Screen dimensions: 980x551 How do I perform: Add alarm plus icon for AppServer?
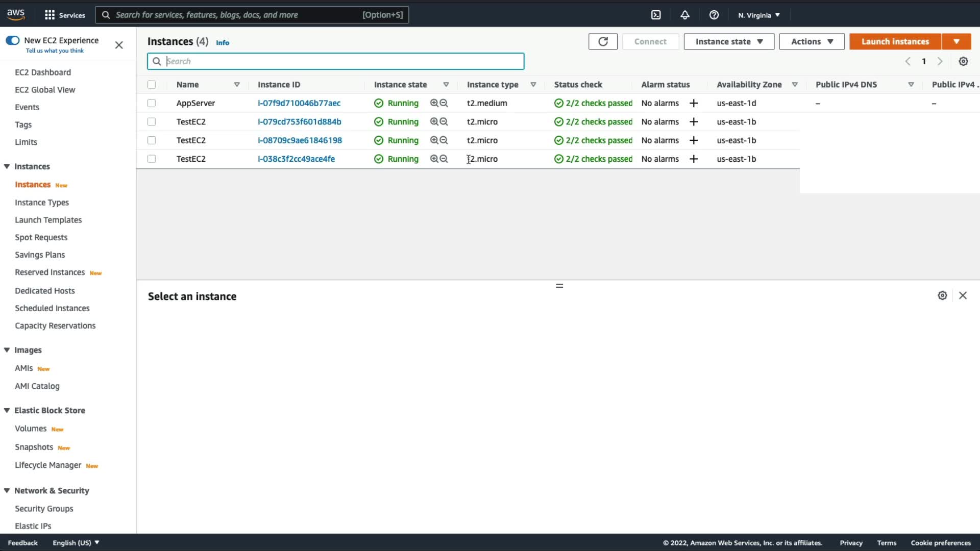click(x=694, y=103)
